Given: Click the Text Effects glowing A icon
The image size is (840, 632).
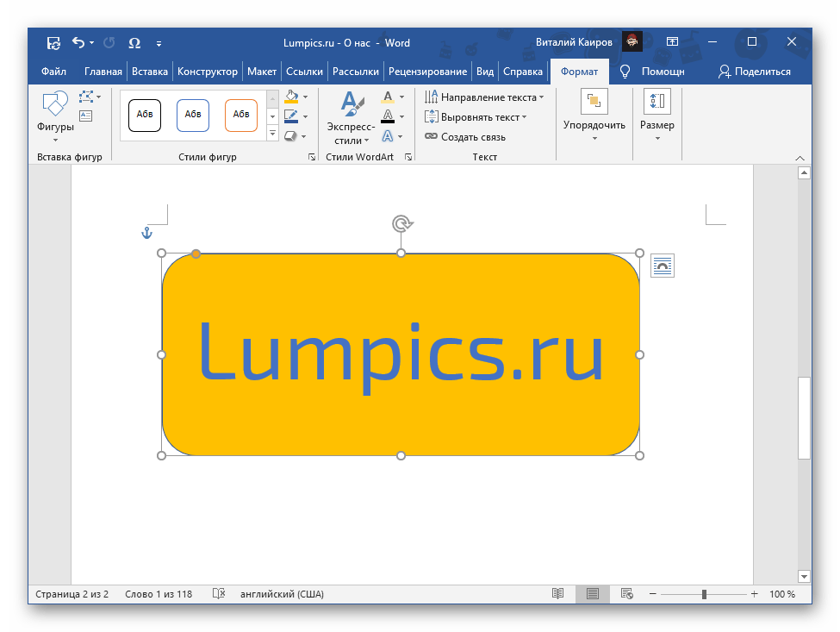Looking at the screenshot, I should pyautogui.click(x=388, y=136).
